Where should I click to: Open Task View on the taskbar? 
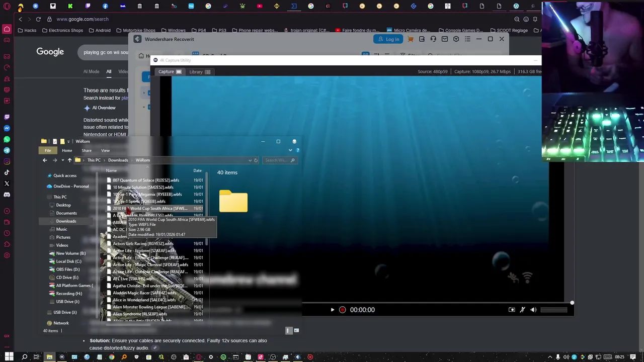coord(37,357)
